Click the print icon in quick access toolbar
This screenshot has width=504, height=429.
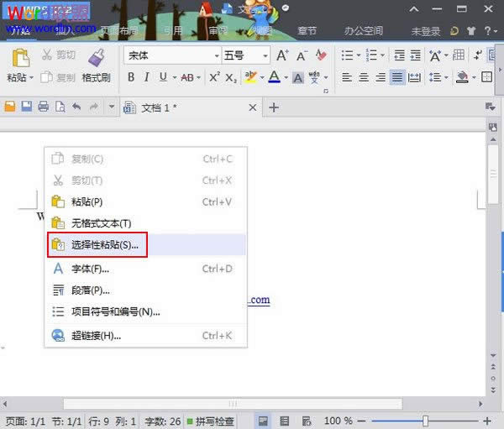click(43, 107)
